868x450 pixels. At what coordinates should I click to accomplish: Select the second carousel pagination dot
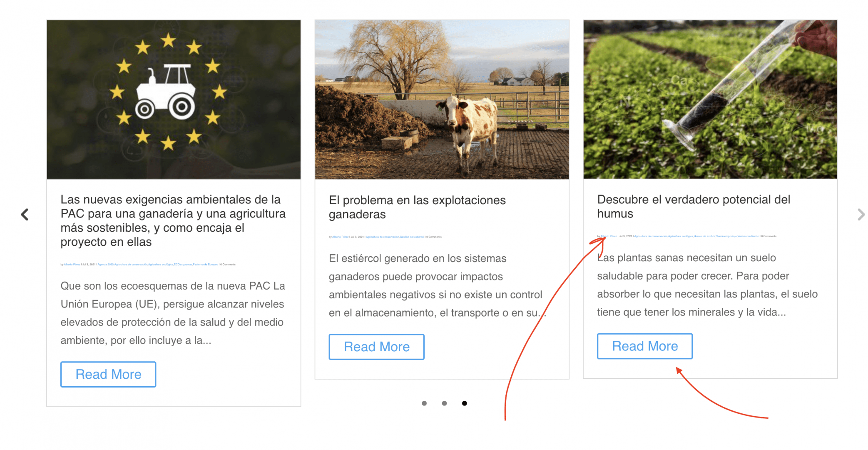point(444,403)
